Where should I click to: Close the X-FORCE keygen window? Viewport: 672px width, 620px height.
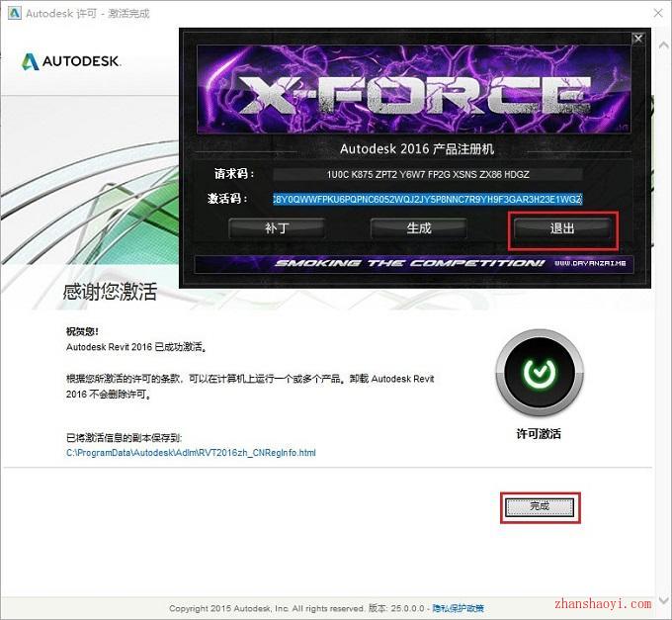click(x=638, y=39)
